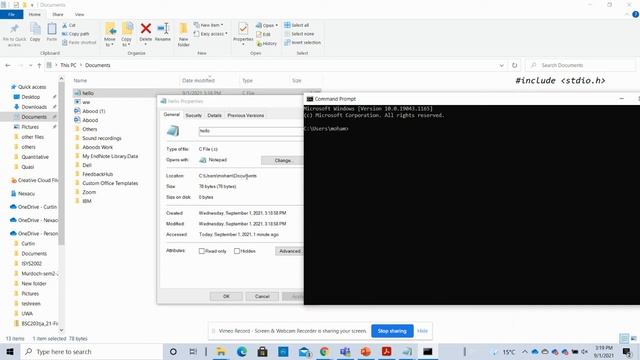The image size is (640, 360).
Task: Switch to the Share ribbon tab
Action: coord(58,14)
